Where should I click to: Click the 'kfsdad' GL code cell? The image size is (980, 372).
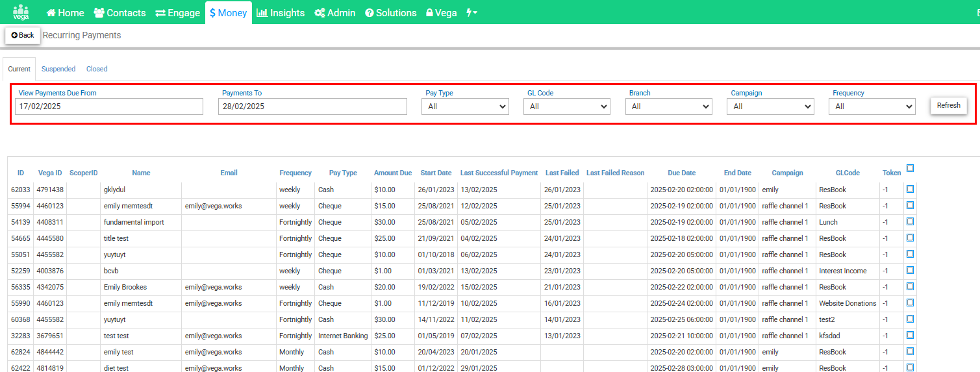coord(829,336)
